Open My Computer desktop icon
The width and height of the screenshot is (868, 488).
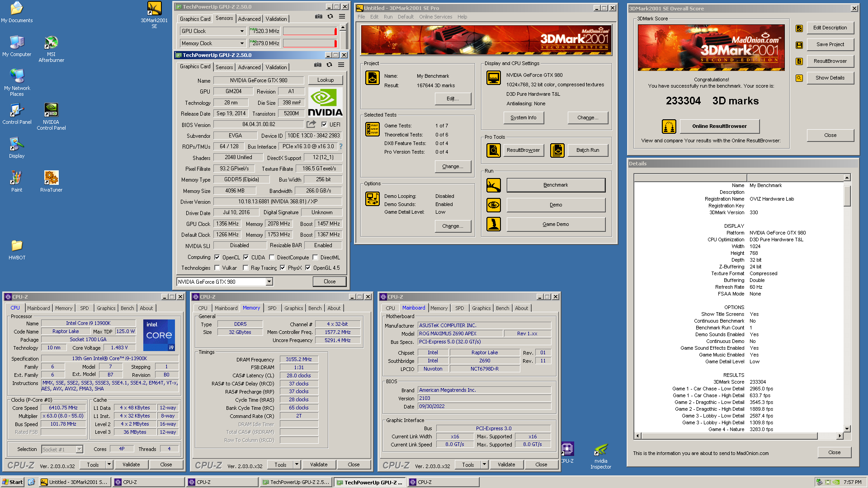click(17, 46)
